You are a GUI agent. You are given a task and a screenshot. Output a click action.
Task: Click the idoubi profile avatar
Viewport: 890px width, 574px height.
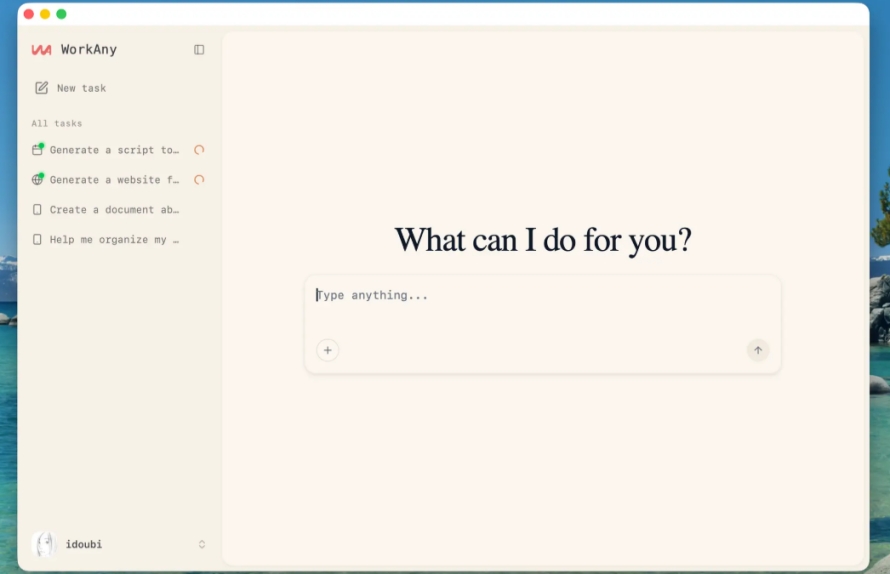point(45,544)
